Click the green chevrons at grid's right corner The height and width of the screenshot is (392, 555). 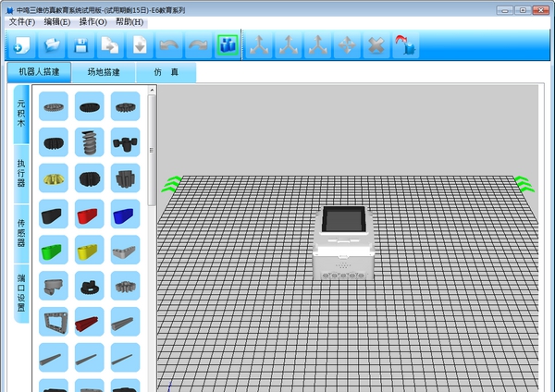click(524, 184)
